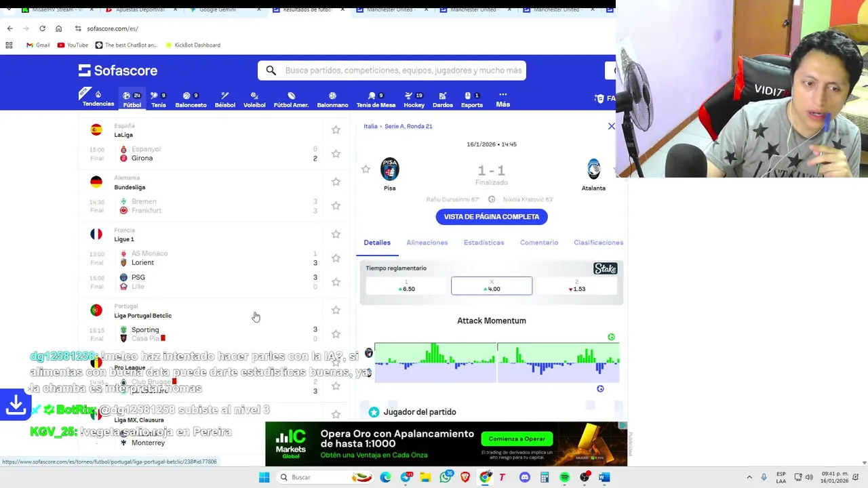Click the Sofascore logo
This screenshot has height=488, width=868.
click(118, 70)
